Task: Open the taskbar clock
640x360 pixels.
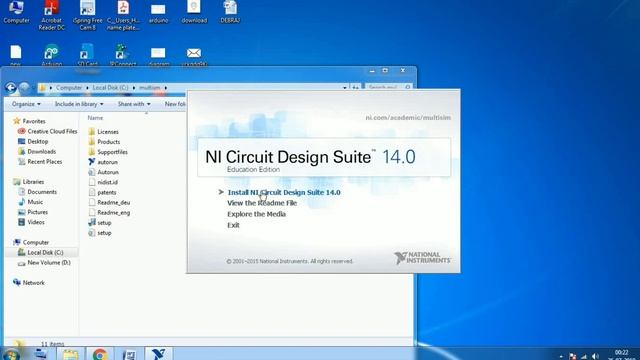Action: pos(621,355)
